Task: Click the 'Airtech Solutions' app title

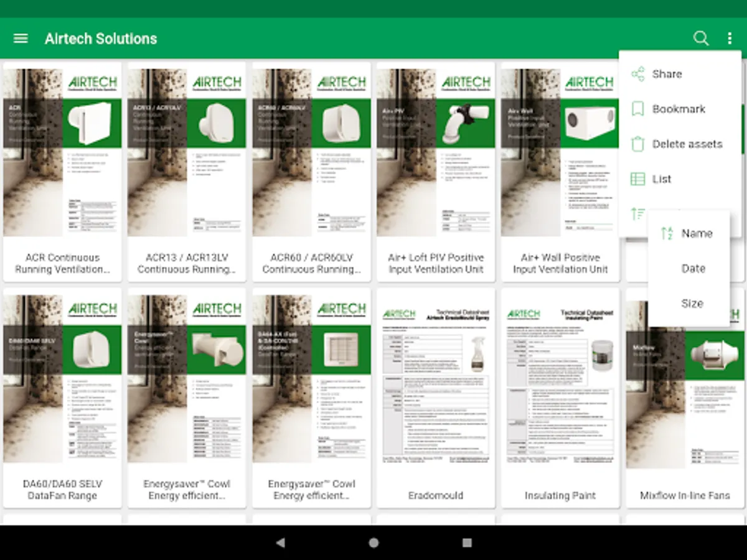Action: [101, 39]
